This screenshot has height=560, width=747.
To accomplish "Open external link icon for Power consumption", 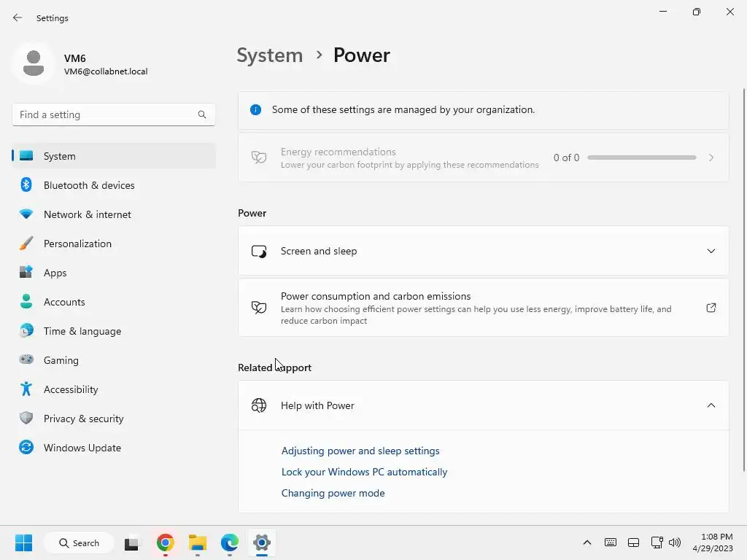I will (711, 308).
